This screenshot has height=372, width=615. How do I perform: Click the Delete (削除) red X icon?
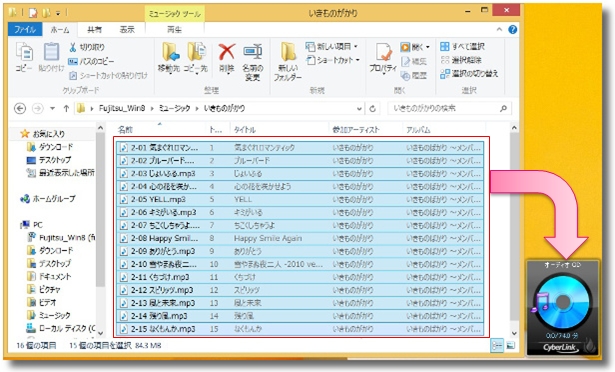[227, 52]
